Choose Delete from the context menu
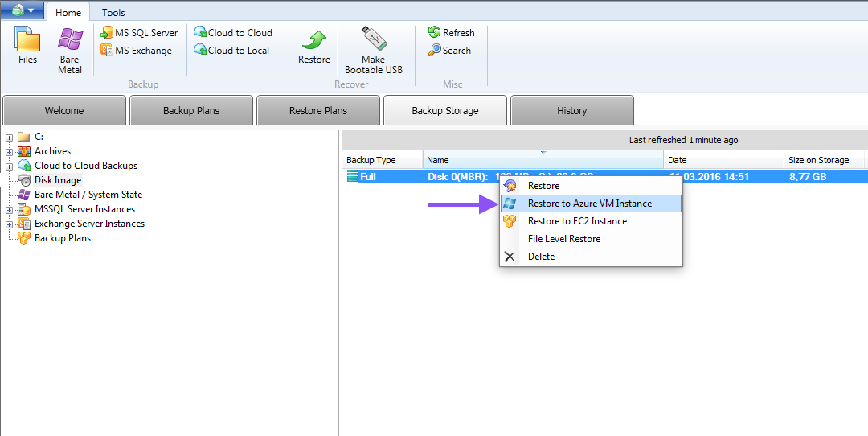This screenshot has width=868, height=436. [591, 257]
